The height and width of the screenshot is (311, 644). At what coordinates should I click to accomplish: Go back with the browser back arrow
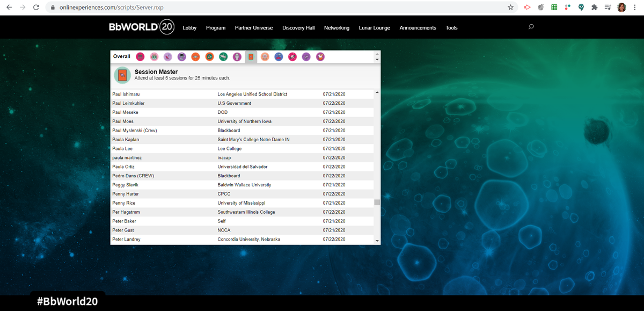(x=9, y=8)
